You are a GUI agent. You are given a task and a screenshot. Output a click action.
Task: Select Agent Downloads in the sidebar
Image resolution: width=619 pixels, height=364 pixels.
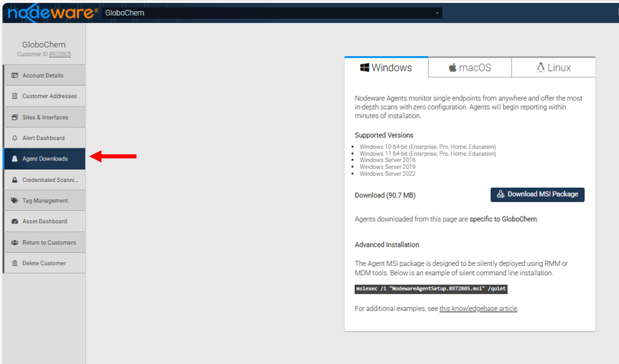coord(44,159)
